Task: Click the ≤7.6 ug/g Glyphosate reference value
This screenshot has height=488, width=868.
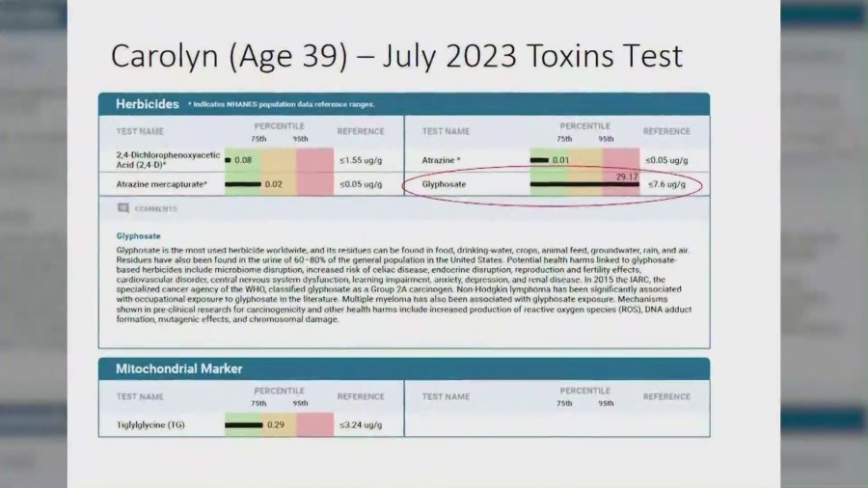Action: [x=668, y=183]
